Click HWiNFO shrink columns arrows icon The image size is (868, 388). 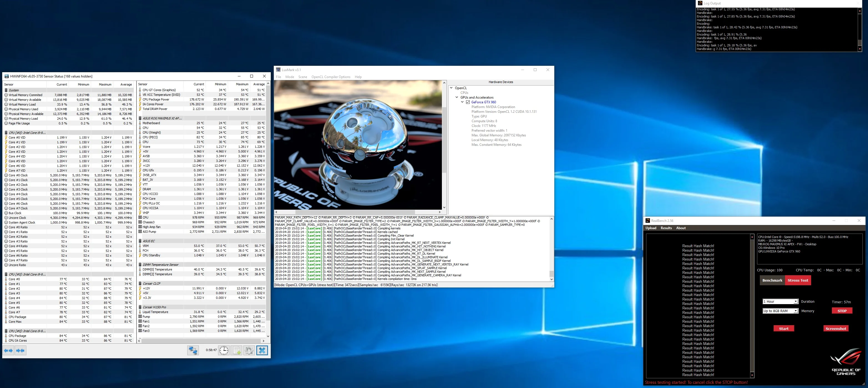21,351
